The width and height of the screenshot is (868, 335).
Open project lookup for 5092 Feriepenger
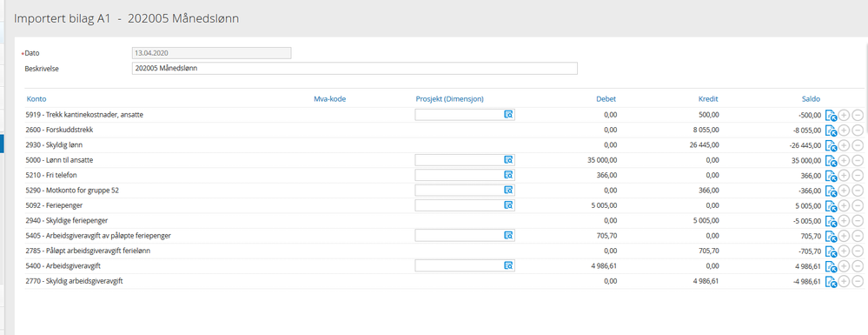click(509, 205)
